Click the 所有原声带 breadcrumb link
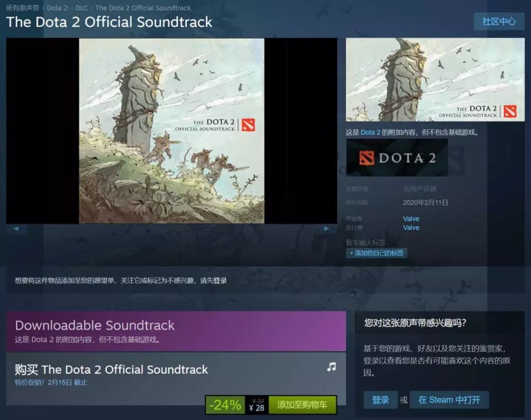 pos(23,8)
